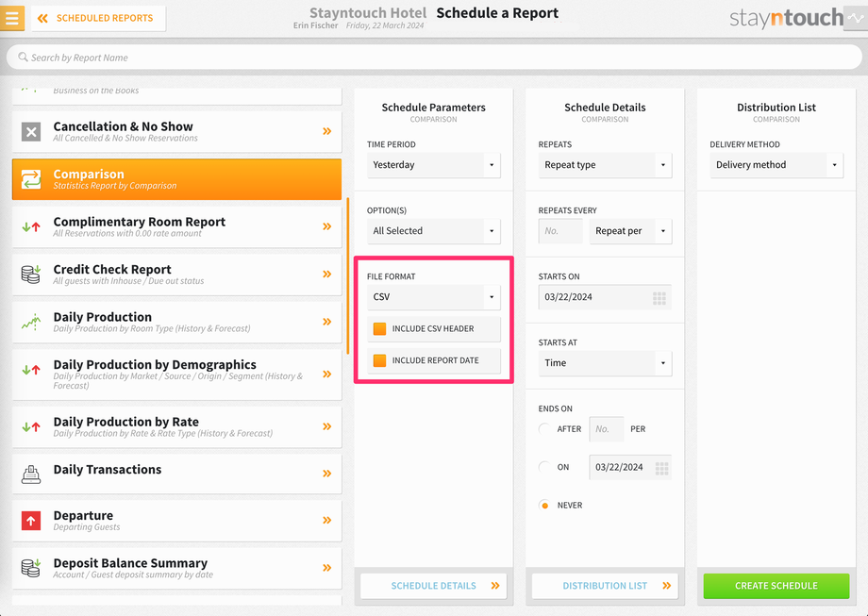The image size is (868, 616).
Task: Open the Repeat type dropdown
Action: tap(605, 165)
